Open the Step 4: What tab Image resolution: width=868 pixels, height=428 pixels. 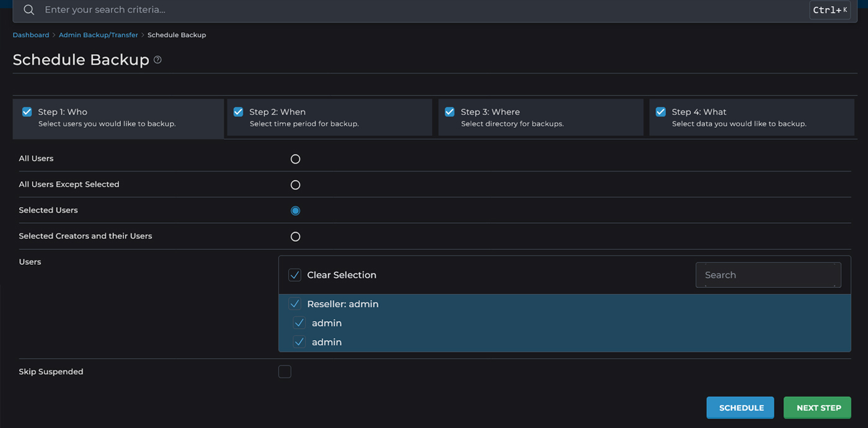point(751,117)
